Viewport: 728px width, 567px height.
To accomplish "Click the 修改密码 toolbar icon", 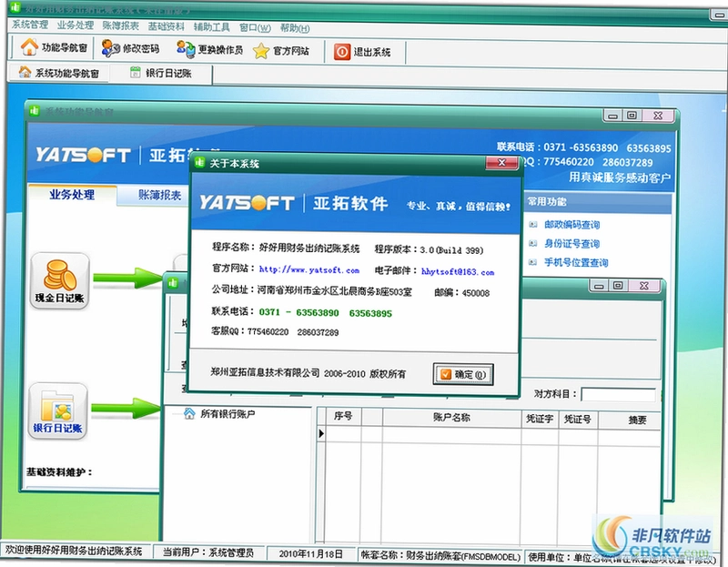I will (x=110, y=48).
